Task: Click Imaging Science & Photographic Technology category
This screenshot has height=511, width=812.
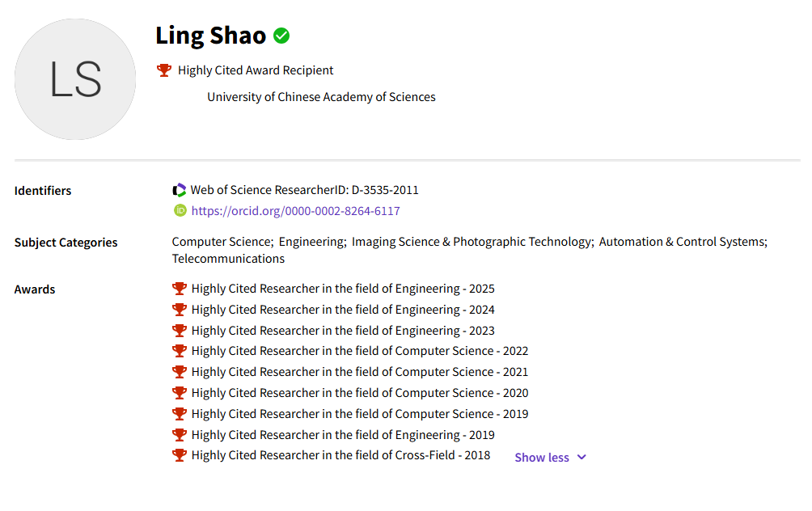Action: coord(471,242)
